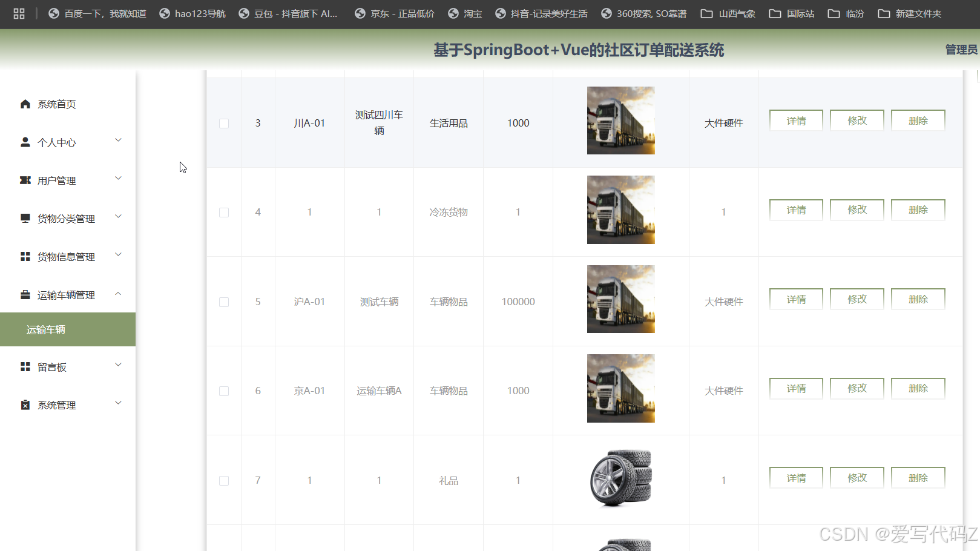Image resolution: width=980 pixels, height=551 pixels.
Task: Open the 京东 bookmark
Action: click(x=395, y=13)
